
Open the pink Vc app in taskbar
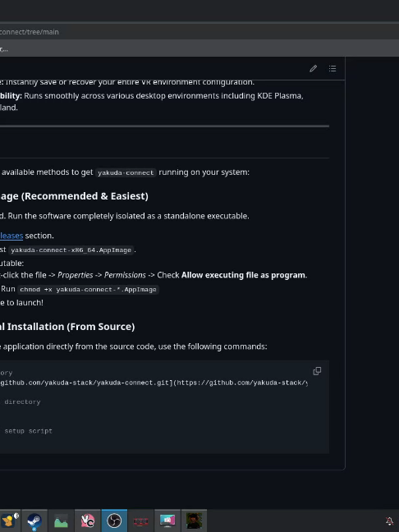pyautogui.click(x=88, y=521)
